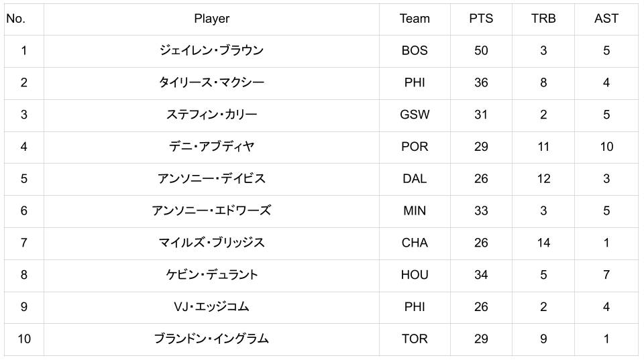
Task: Select the TRB column header
Action: pyautogui.click(x=543, y=19)
